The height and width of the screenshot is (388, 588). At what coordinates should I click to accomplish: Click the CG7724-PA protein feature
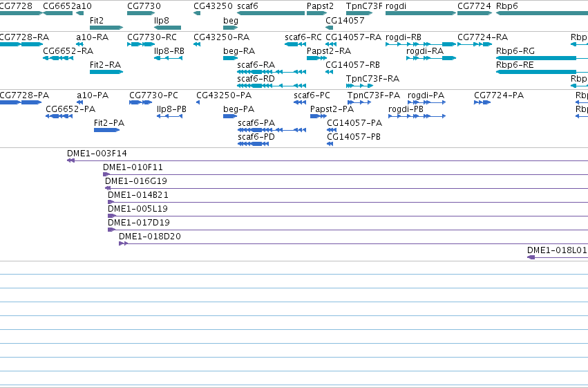pyautogui.click(x=482, y=102)
